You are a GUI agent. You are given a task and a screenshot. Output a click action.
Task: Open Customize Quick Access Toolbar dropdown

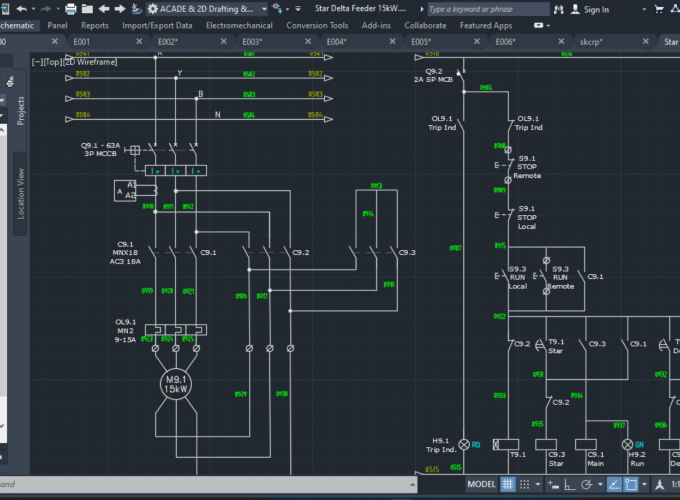coord(298,9)
